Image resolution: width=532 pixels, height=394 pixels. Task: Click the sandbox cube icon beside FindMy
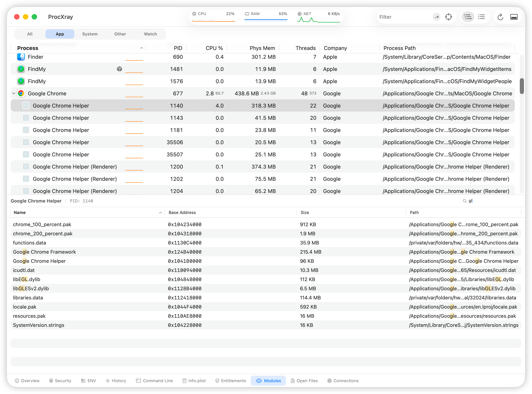click(x=119, y=69)
